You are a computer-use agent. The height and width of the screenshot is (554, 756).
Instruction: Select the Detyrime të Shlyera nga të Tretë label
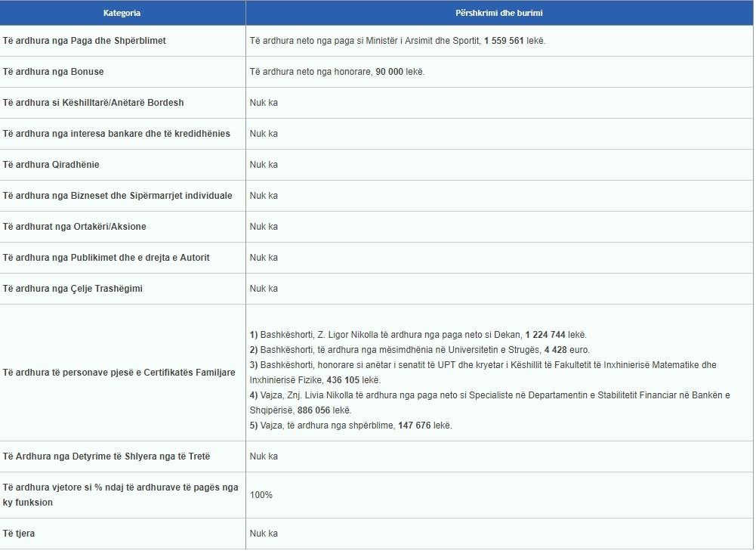pyautogui.click(x=106, y=457)
